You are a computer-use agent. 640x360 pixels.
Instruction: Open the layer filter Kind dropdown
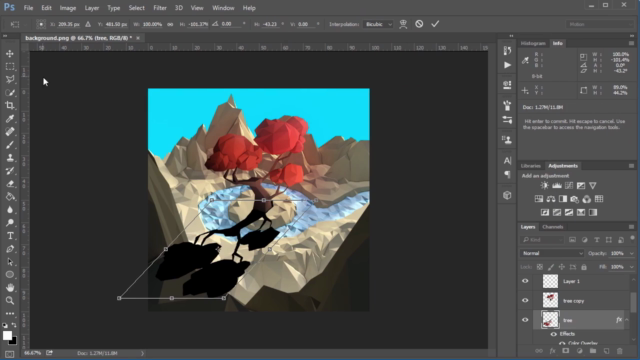pos(542,240)
